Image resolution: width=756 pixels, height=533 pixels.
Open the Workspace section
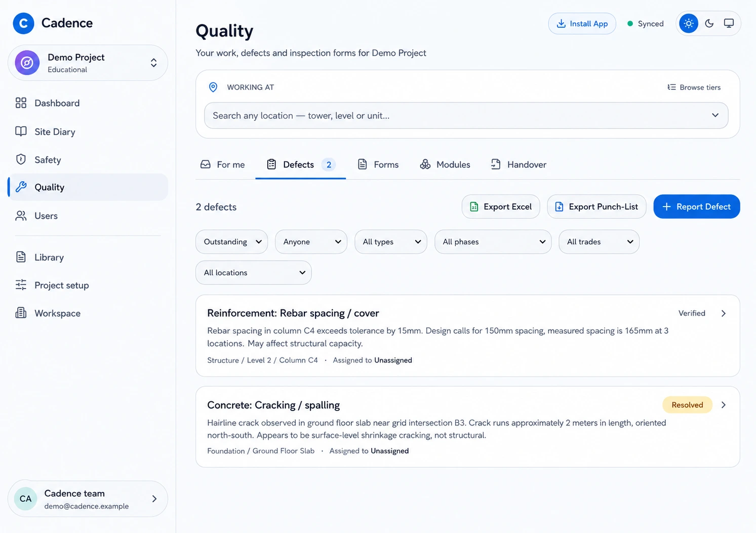coord(88,313)
